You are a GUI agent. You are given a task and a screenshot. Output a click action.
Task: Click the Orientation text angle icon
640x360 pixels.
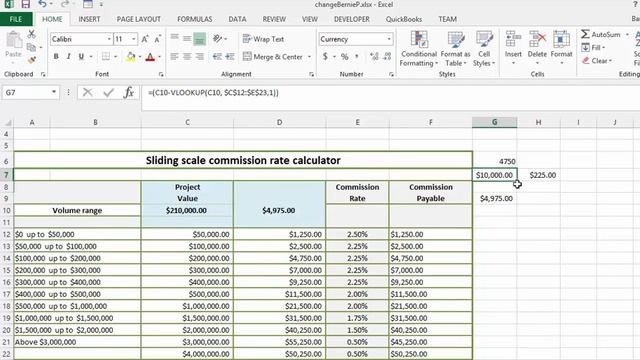(218, 39)
